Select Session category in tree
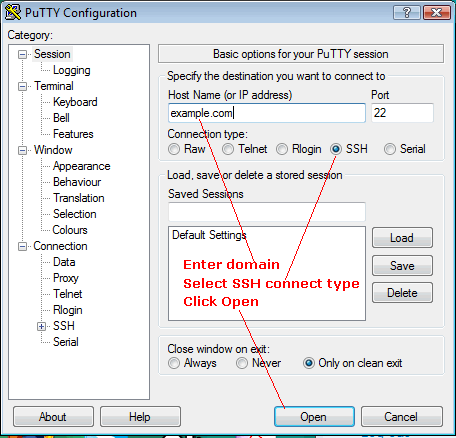456x438 pixels. coord(52,54)
